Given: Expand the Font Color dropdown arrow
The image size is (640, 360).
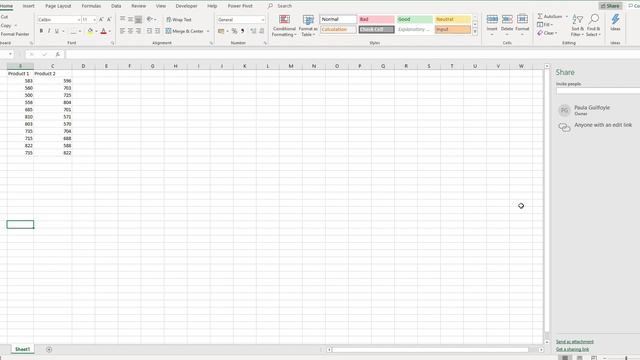Looking at the screenshot, I should 110,31.
